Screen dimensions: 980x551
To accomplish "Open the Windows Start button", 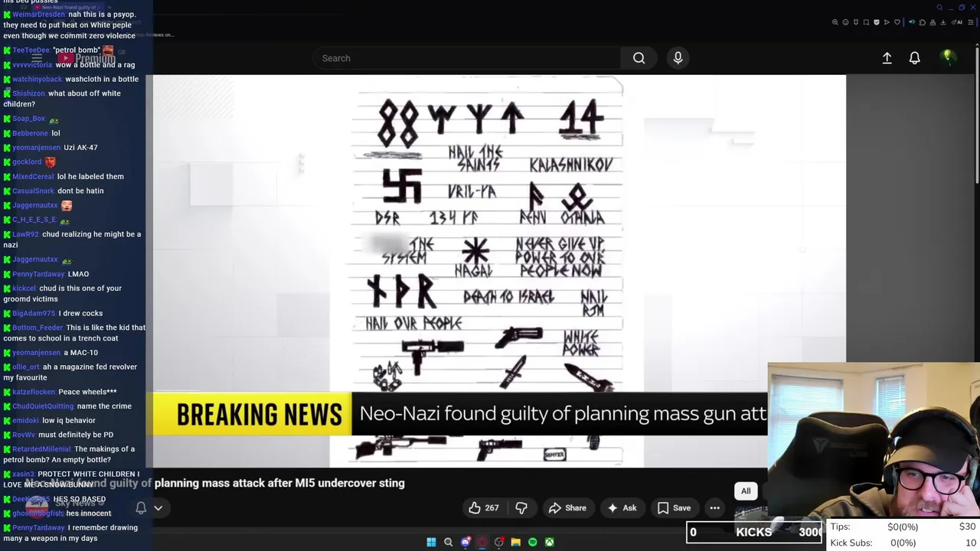I will tap(431, 542).
